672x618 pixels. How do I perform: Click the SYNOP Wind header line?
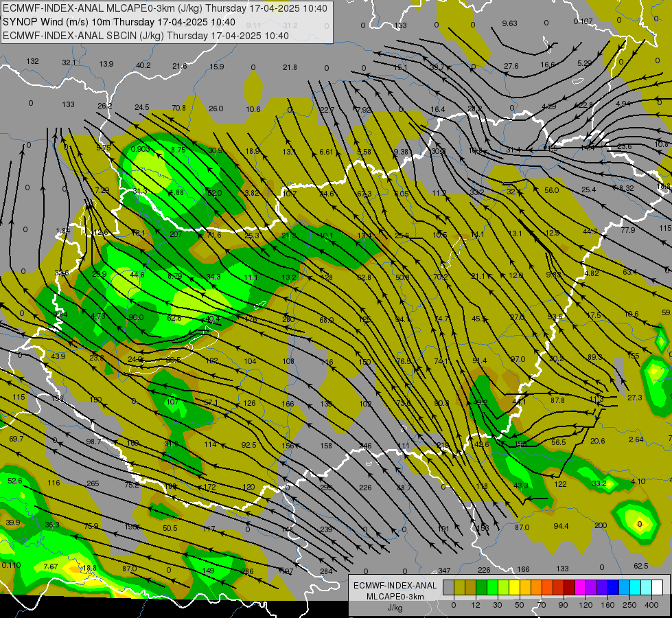pos(119,22)
